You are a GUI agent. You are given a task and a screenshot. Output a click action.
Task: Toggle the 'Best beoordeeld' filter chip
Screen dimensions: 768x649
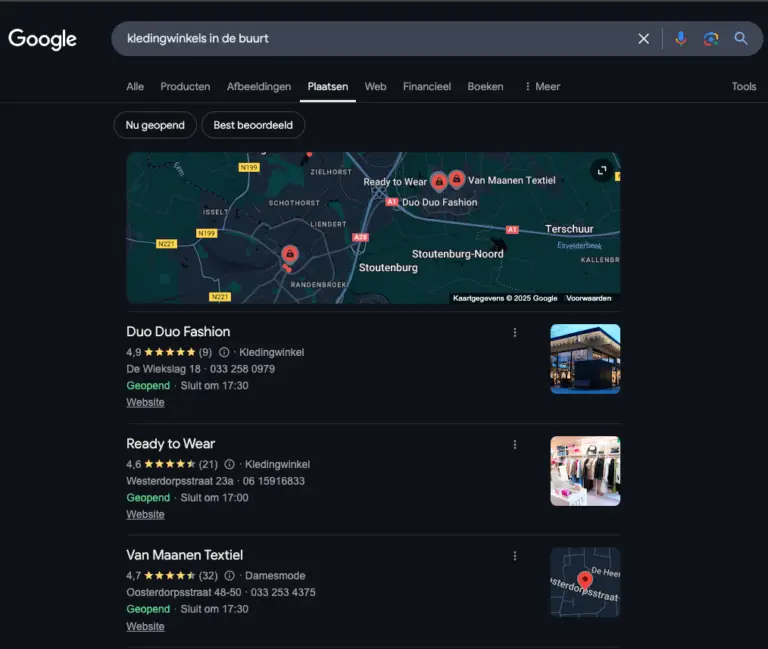pos(253,125)
